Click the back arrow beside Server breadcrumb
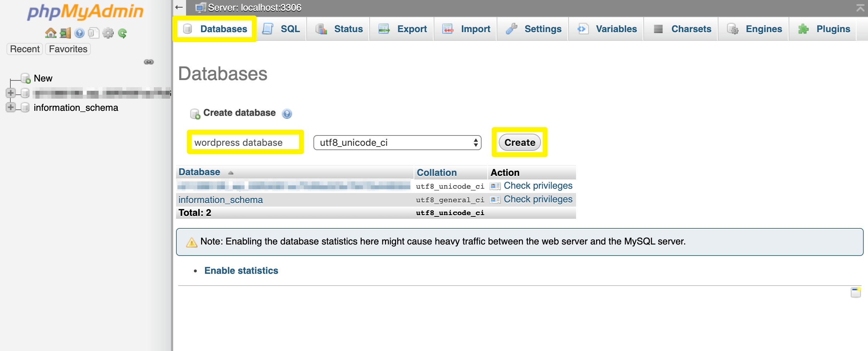The height and width of the screenshot is (351, 868). pyautogui.click(x=179, y=7)
